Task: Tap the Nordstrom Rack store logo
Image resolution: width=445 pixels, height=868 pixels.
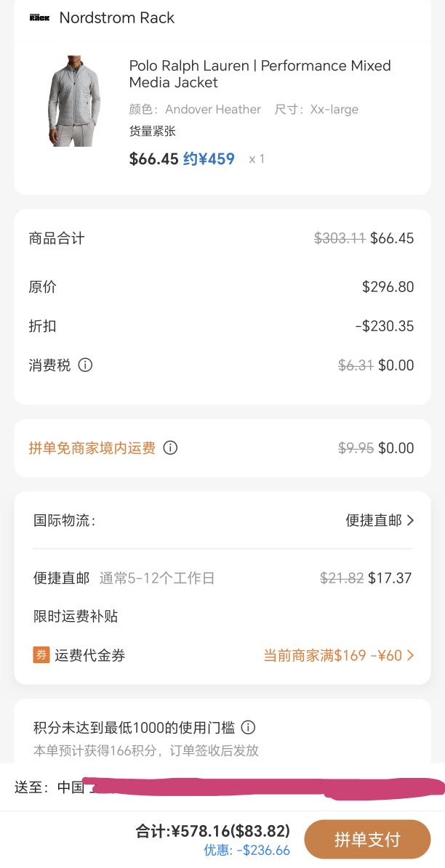Action: [x=39, y=17]
